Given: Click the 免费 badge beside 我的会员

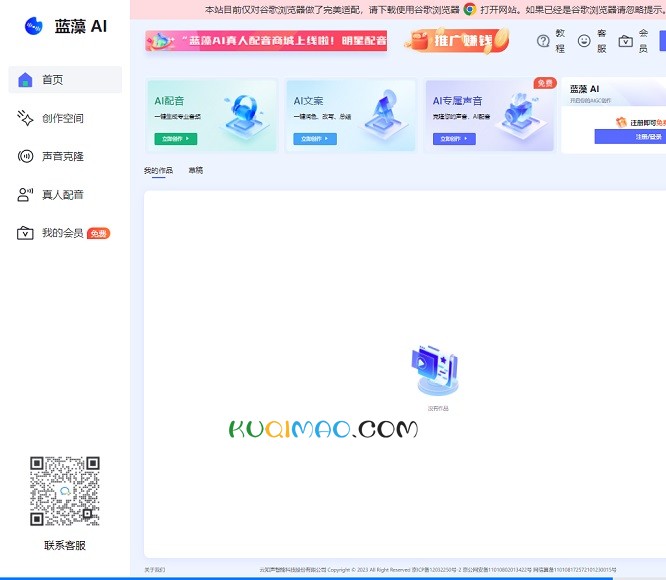Looking at the screenshot, I should point(99,233).
